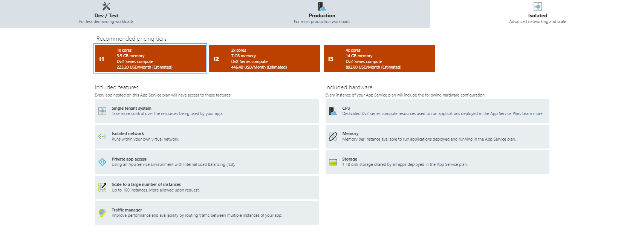The height and width of the screenshot is (239, 644).
Task: Click the Storage disk icon
Action: [x=333, y=162]
